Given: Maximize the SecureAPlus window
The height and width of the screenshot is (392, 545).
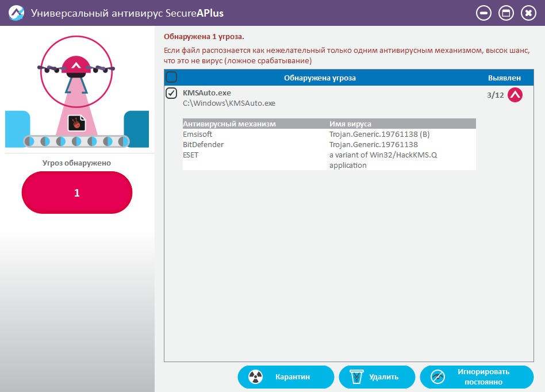Looking at the screenshot, I should (506, 13).
